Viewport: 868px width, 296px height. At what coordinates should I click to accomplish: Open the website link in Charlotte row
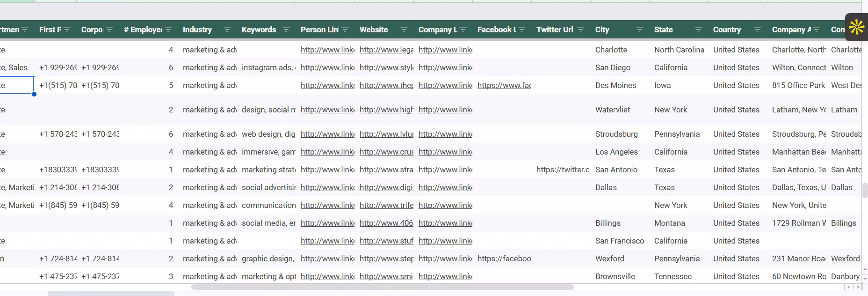(x=386, y=50)
